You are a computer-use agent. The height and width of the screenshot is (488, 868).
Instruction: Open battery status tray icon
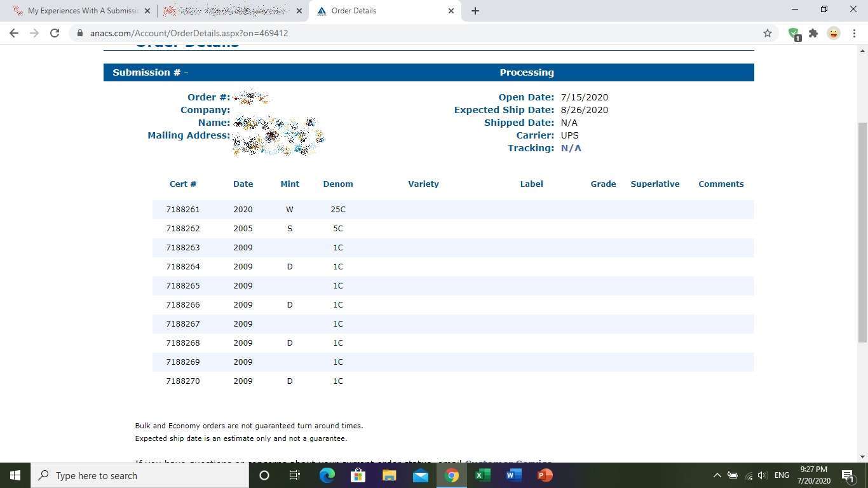732,475
